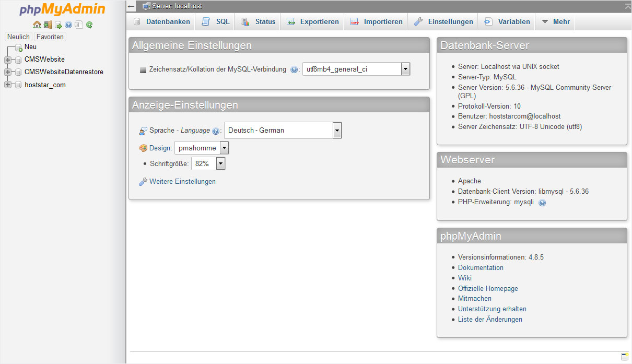Click the Favoriten button
The image size is (632, 364).
click(50, 37)
